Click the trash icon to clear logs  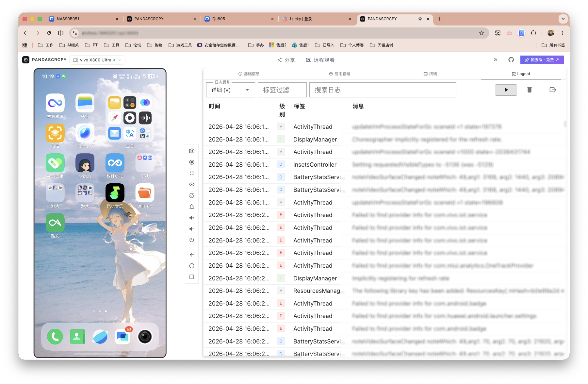point(529,90)
